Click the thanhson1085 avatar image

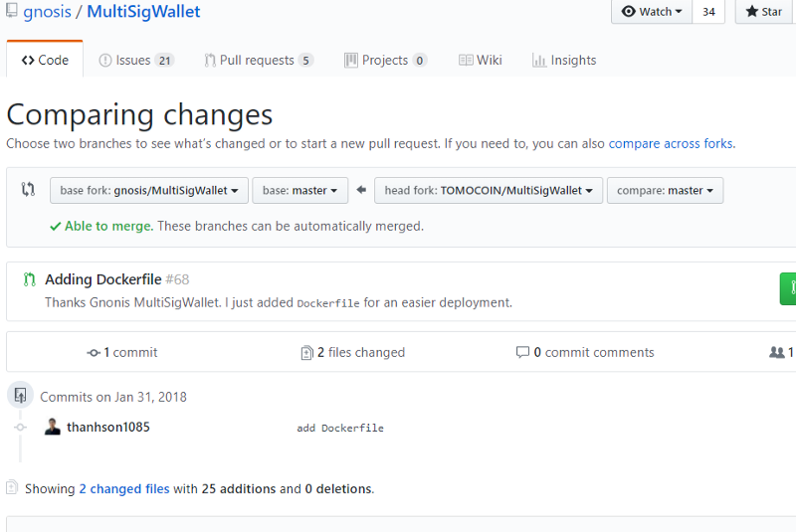(53, 427)
